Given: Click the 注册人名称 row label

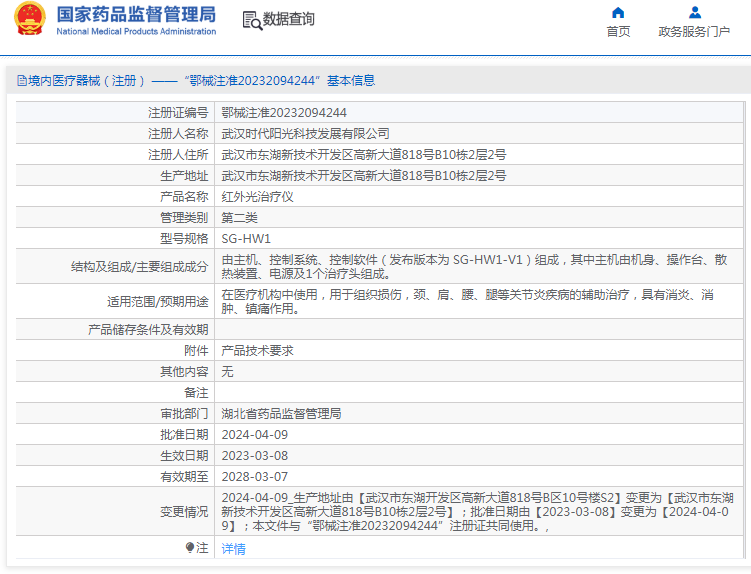Looking at the screenshot, I should coord(178,134).
